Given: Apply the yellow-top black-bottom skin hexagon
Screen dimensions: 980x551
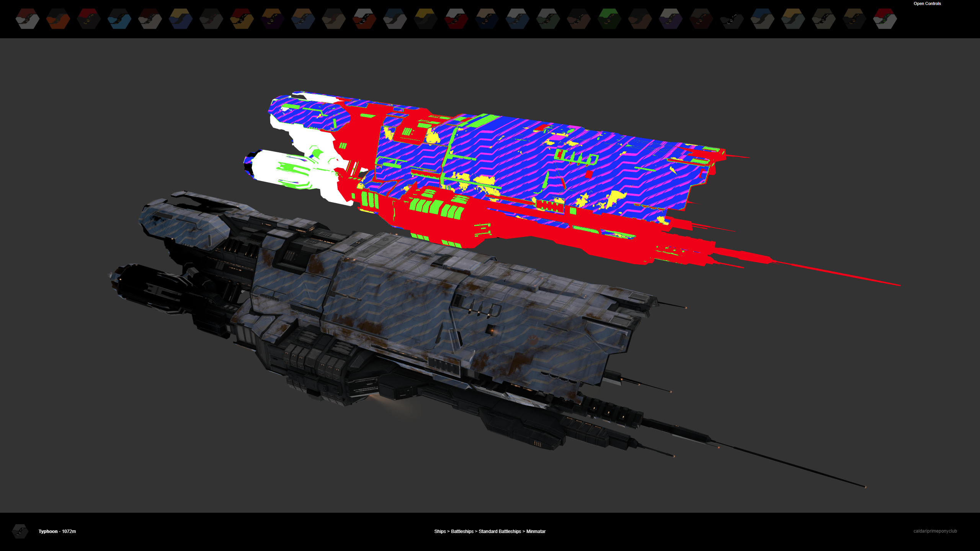Looking at the screenshot, I should 426,19.
